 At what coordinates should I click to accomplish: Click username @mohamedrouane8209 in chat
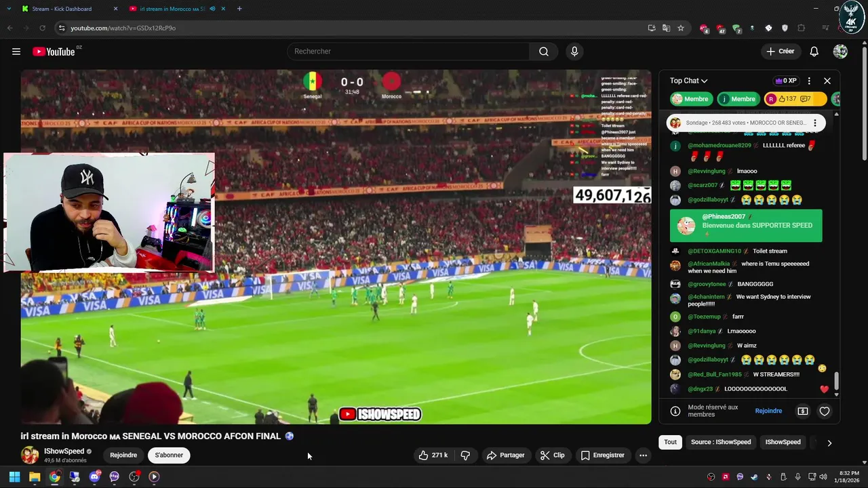tap(719, 146)
